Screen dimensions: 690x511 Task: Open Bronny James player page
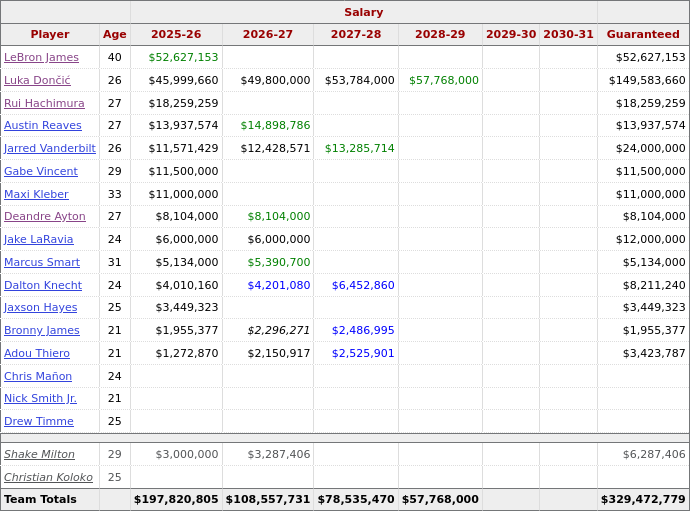[x=42, y=330]
